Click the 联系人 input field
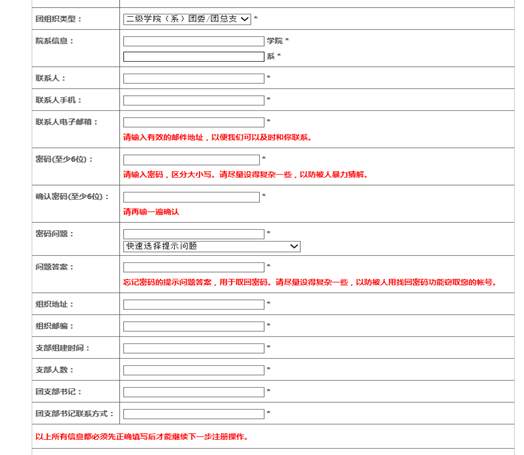Image resolution: width=524 pixels, height=455 pixels. click(x=193, y=79)
